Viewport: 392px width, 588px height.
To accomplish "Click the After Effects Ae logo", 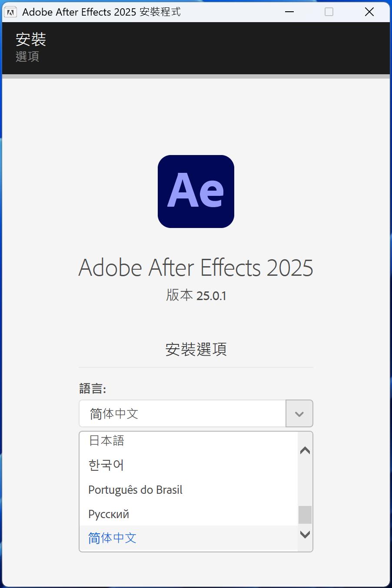I will [x=196, y=192].
